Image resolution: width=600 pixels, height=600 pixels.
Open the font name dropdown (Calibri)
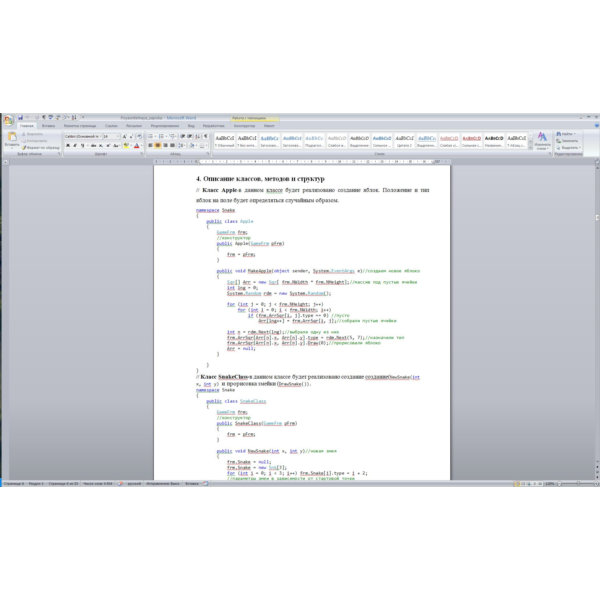pyautogui.click(x=83, y=137)
